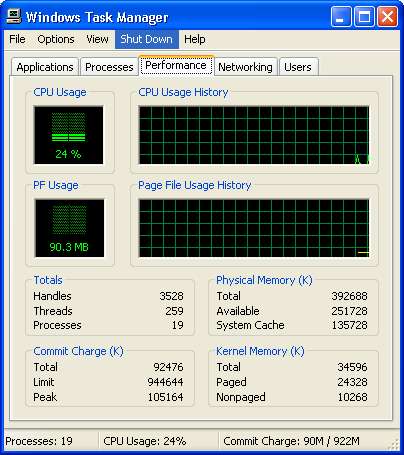This screenshot has height=455, width=404.
Task: Maximize the Task Manager window
Action: (364, 16)
